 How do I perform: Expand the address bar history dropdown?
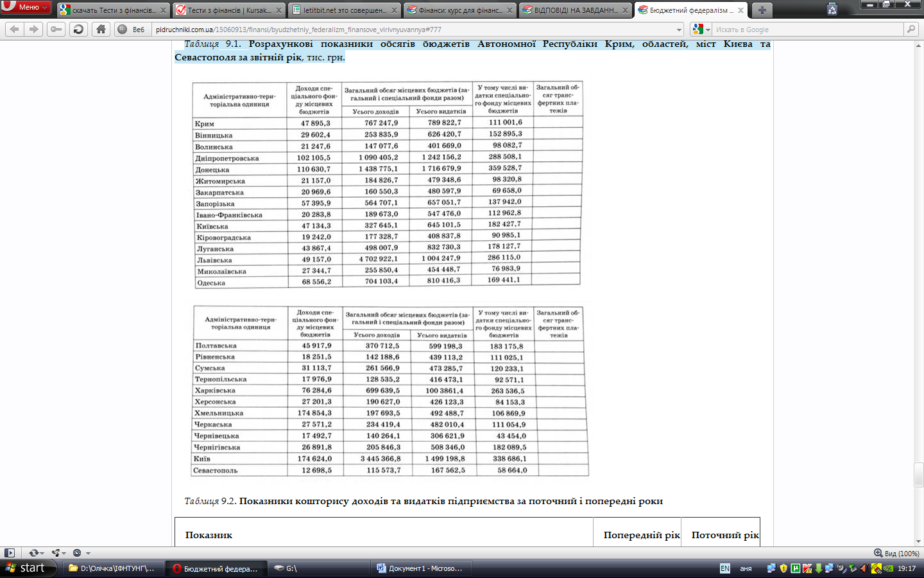[679, 30]
